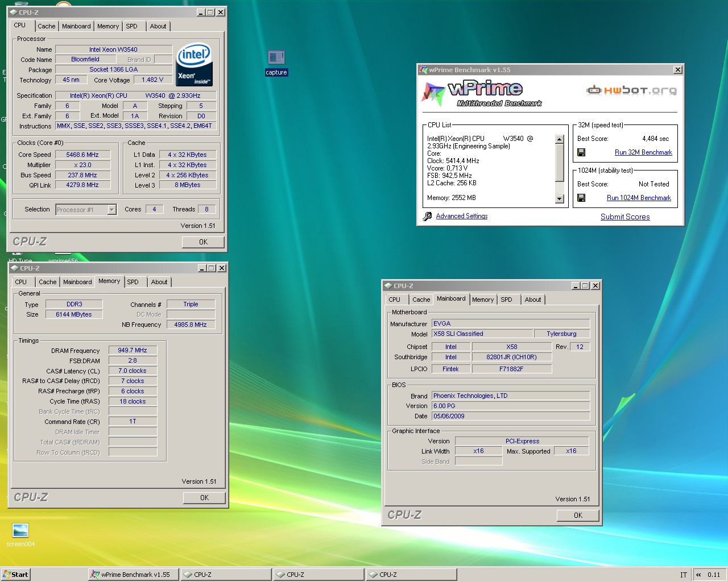Image resolution: width=728 pixels, height=582 pixels.
Task: Open Mainboard tab in top CPU-Z window
Action: (76, 26)
